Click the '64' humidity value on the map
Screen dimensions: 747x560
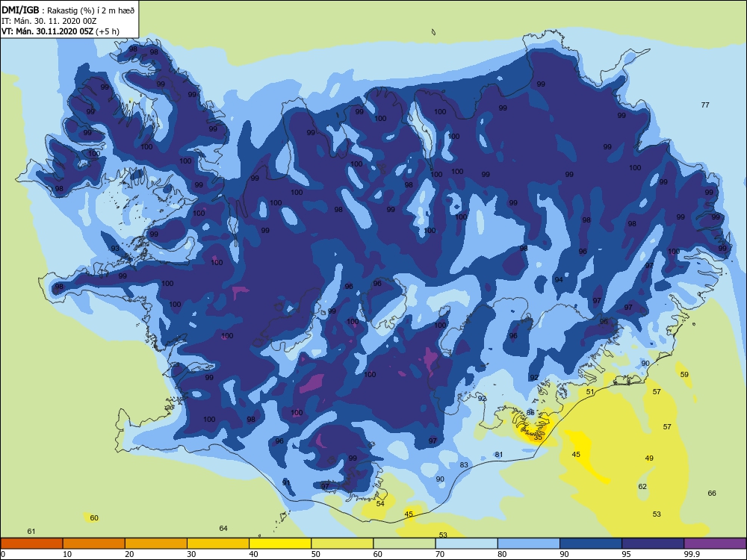[x=223, y=528]
